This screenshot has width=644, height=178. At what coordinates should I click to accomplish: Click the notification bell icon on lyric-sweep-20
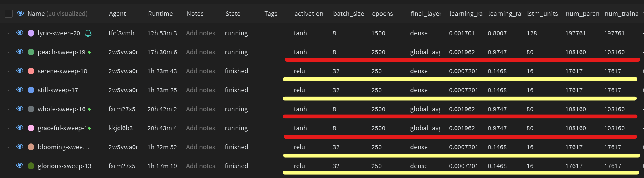(88, 33)
